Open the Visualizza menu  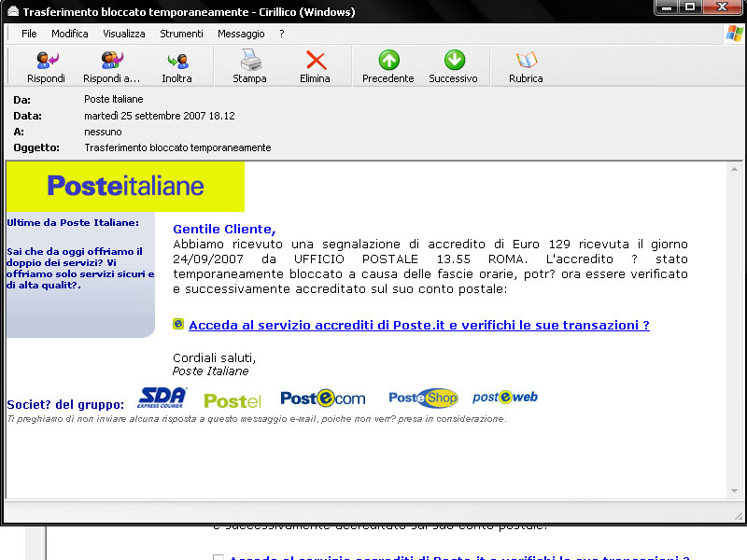(124, 34)
